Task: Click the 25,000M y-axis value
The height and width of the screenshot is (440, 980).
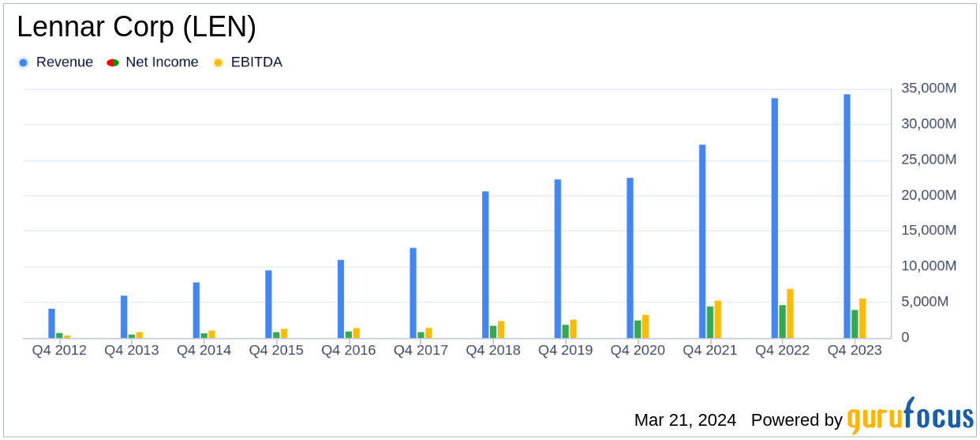Action: point(929,160)
